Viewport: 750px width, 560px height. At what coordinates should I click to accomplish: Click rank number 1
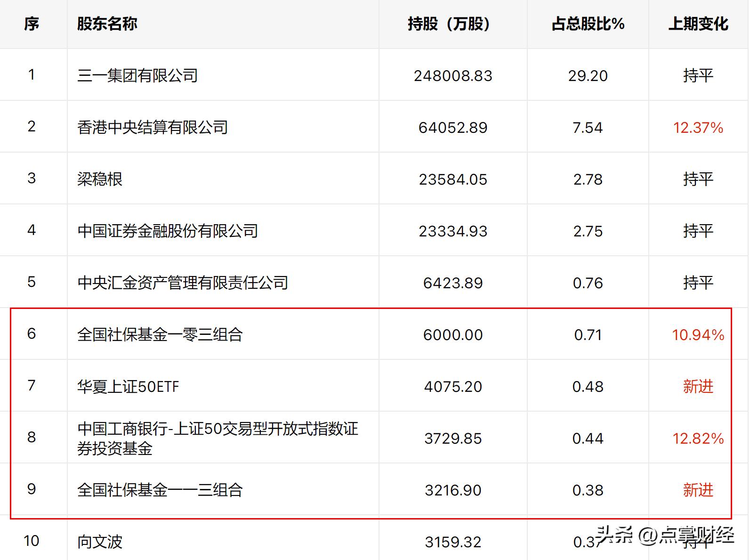point(32,74)
